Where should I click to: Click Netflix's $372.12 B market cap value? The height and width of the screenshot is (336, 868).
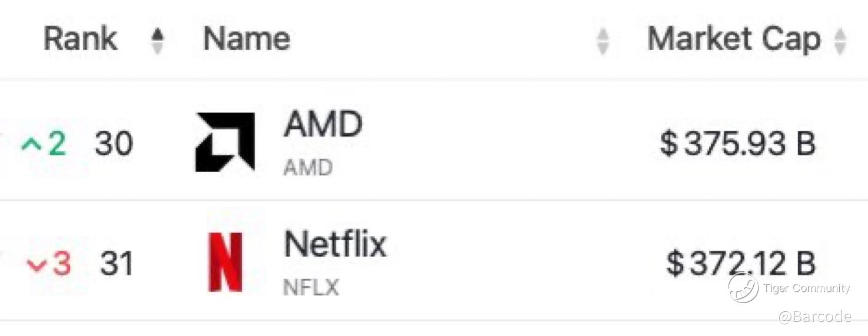tap(741, 263)
